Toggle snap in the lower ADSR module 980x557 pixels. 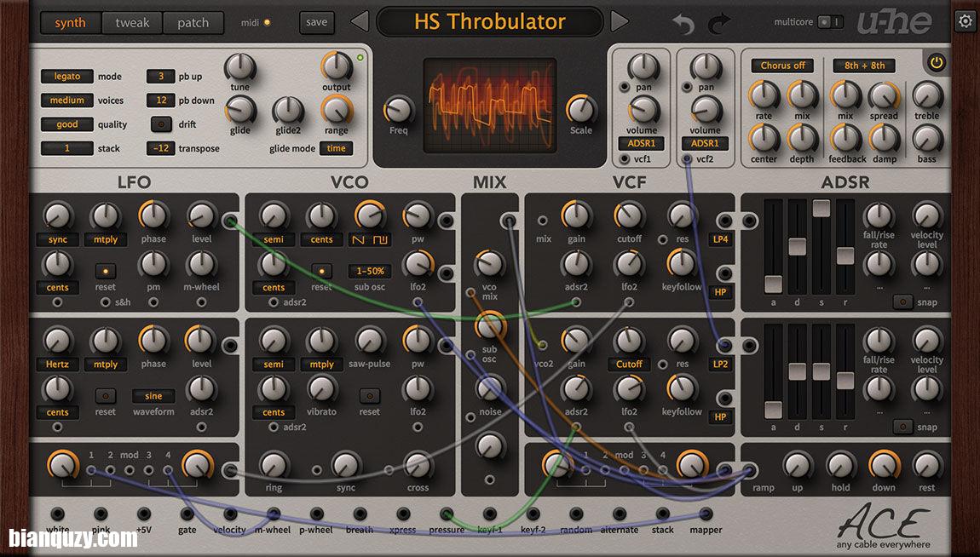click(x=902, y=427)
